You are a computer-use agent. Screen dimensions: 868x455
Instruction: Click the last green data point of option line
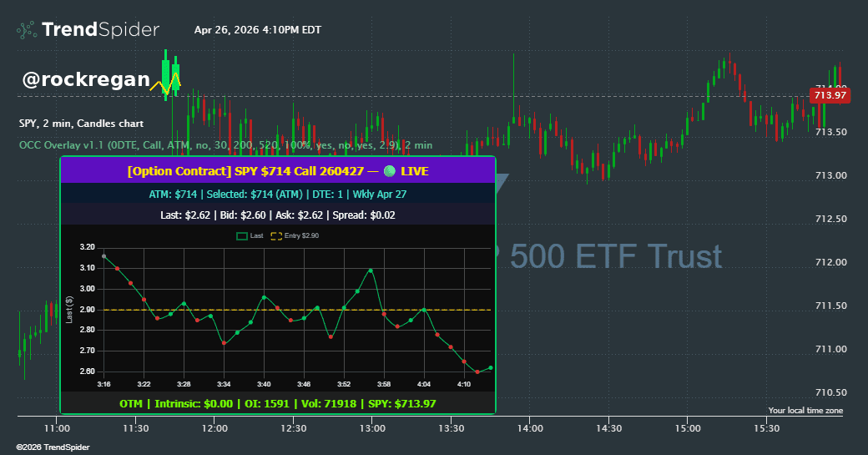[x=491, y=367]
